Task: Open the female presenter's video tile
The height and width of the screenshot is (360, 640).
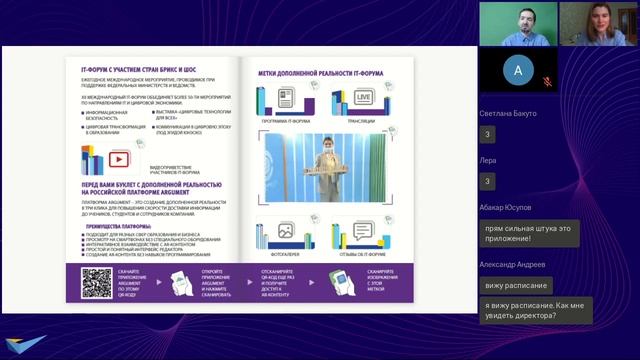Action: pos(598,24)
